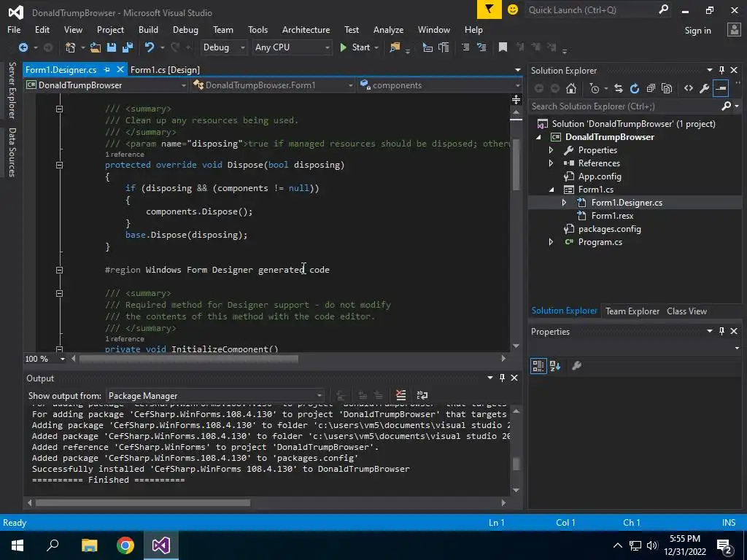Select Form1.resx in Solution Explorer
The height and width of the screenshot is (560, 747).
pos(612,216)
